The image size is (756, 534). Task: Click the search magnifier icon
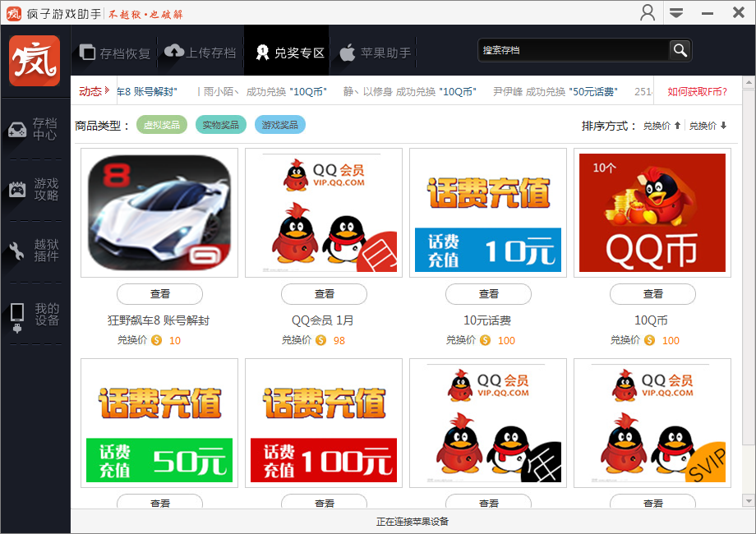pyautogui.click(x=680, y=50)
